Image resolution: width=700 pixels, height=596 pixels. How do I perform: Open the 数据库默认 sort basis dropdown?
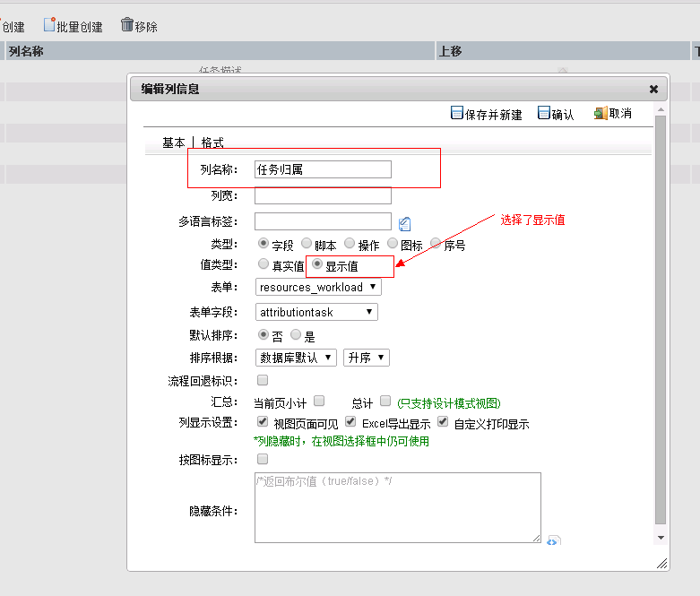pos(296,358)
